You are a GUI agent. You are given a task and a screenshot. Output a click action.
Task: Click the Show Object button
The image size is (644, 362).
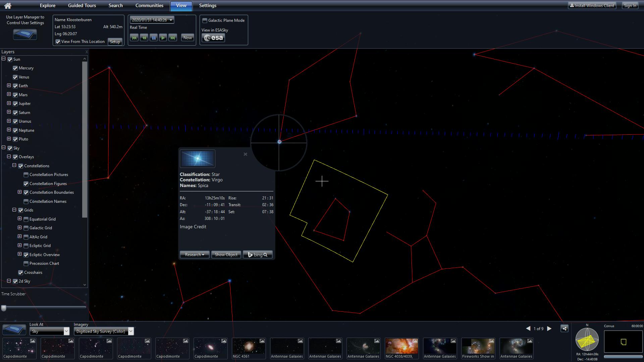[226, 254]
